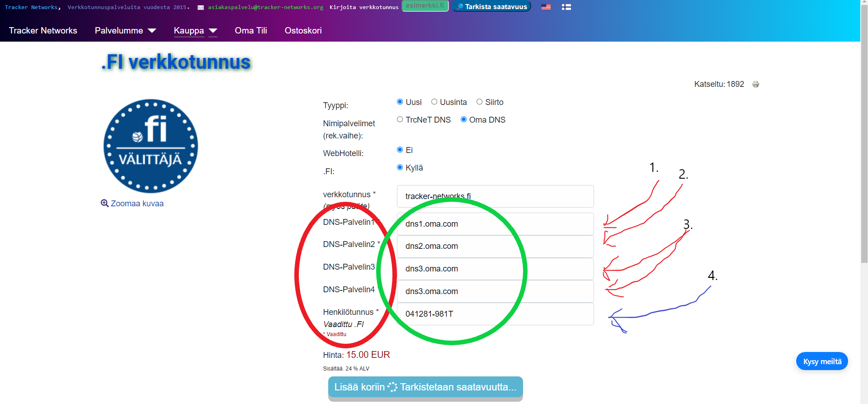Click the esimerkki.fi domain search field

point(425,6)
